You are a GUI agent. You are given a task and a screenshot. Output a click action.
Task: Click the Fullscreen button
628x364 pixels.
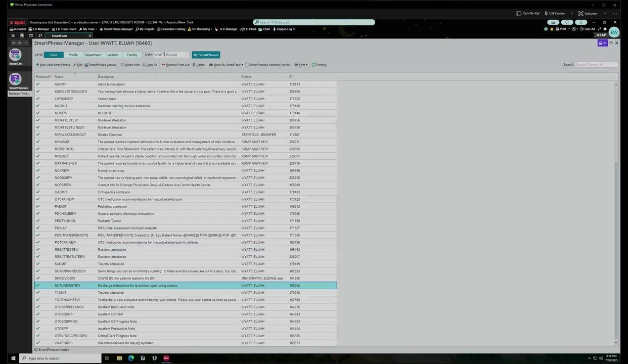click(x=588, y=14)
